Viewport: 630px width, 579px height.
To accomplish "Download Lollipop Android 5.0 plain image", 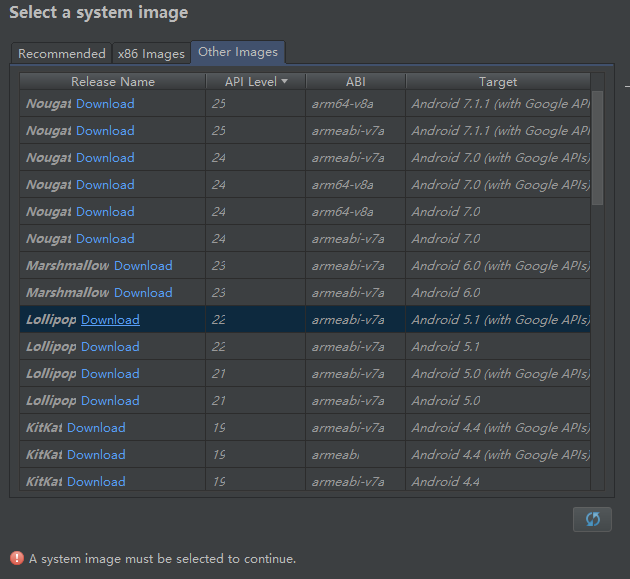I will (x=110, y=400).
